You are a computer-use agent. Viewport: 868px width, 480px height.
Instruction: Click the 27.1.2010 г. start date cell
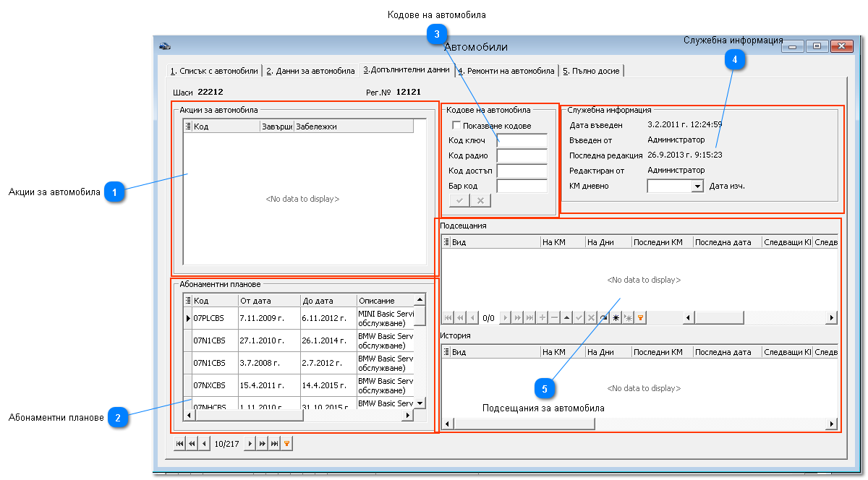[269, 340]
